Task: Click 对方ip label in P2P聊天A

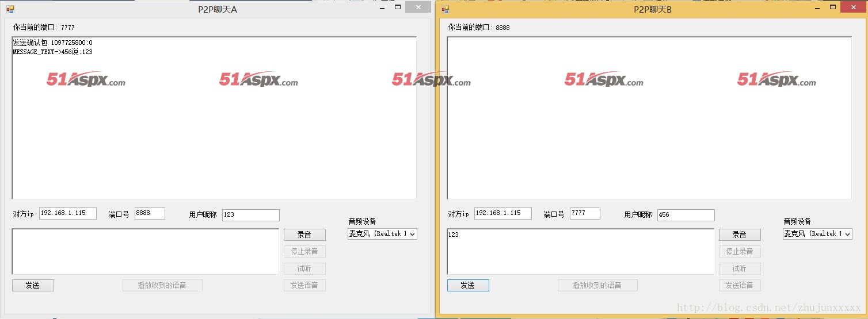Action: pyautogui.click(x=24, y=214)
